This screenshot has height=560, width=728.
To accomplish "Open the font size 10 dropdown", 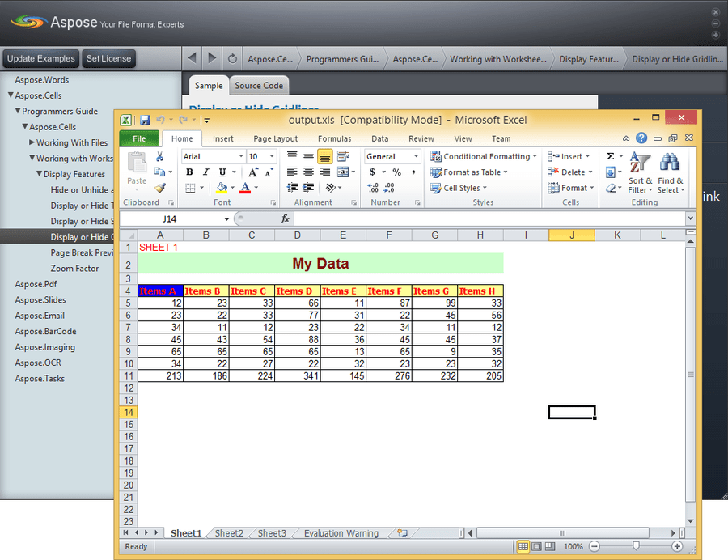I will click(x=272, y=156).
